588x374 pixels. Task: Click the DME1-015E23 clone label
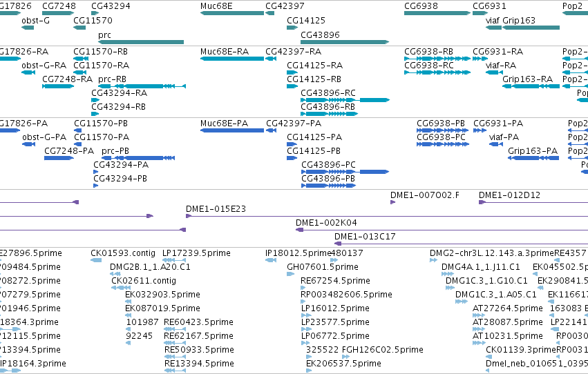coord(216,209)
